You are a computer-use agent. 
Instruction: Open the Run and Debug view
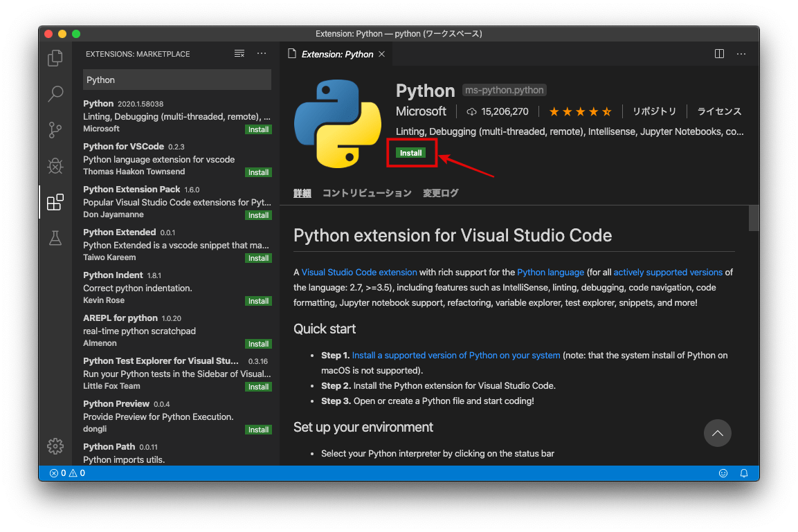pyautogui.click(x=55, y=166)
